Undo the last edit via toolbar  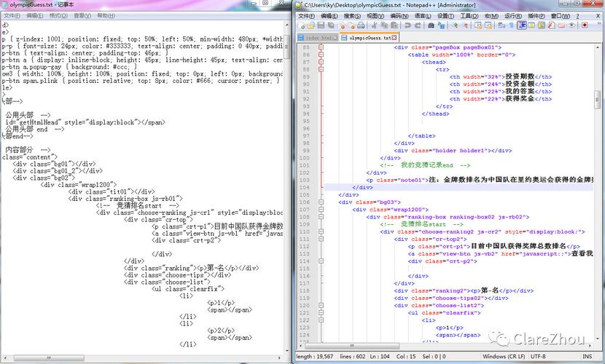point(407,25)
